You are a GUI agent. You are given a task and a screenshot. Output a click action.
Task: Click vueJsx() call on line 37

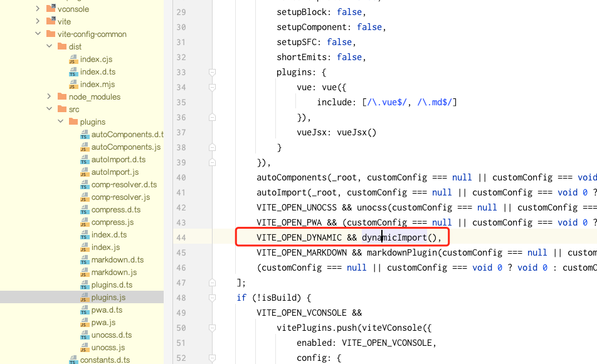coord(357,132)
